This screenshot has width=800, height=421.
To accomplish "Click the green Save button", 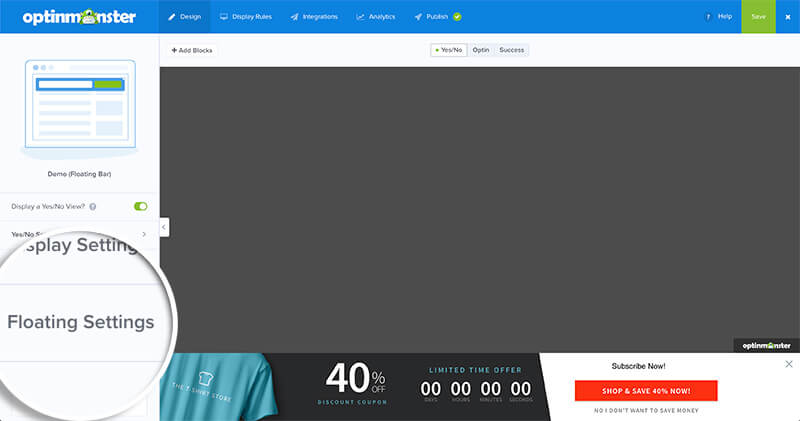I will pyautogui.click(x=758, y=17).
